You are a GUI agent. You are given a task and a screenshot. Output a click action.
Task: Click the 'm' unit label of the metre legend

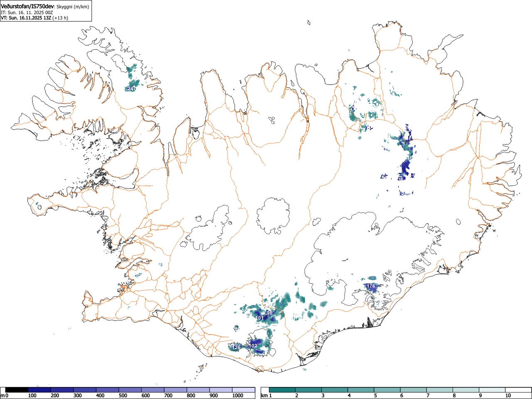(2, 396)
